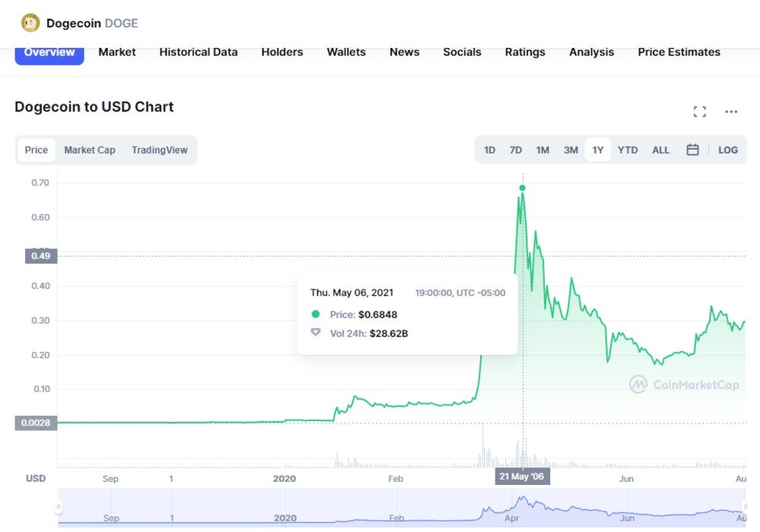Show ALL time chart range
The width and height of the screenshot is (760, 532).
[x=660, y=150]
